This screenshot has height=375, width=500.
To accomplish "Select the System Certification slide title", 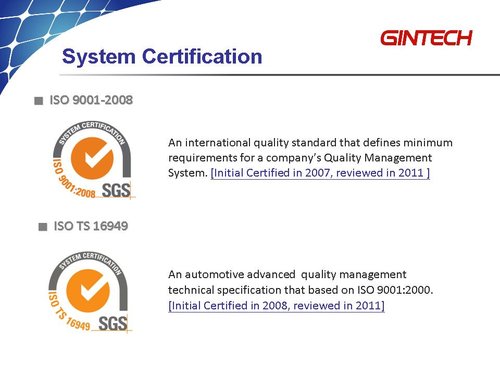I will point(162,56).
